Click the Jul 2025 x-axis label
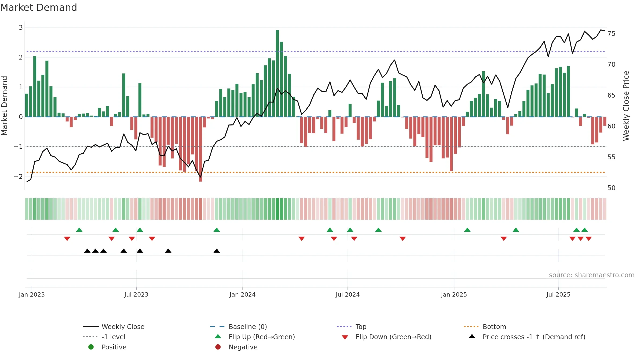The image size is (644, 362). click(x=558, y=294)
